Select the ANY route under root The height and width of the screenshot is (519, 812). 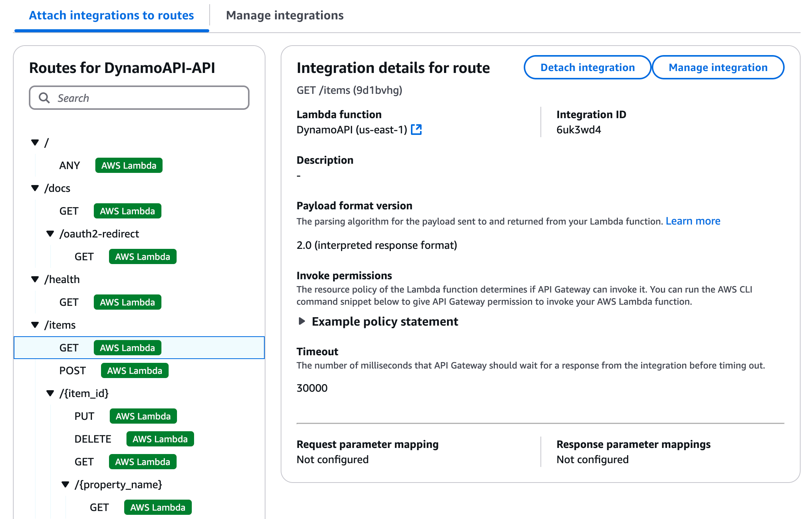tap(70, 165)
